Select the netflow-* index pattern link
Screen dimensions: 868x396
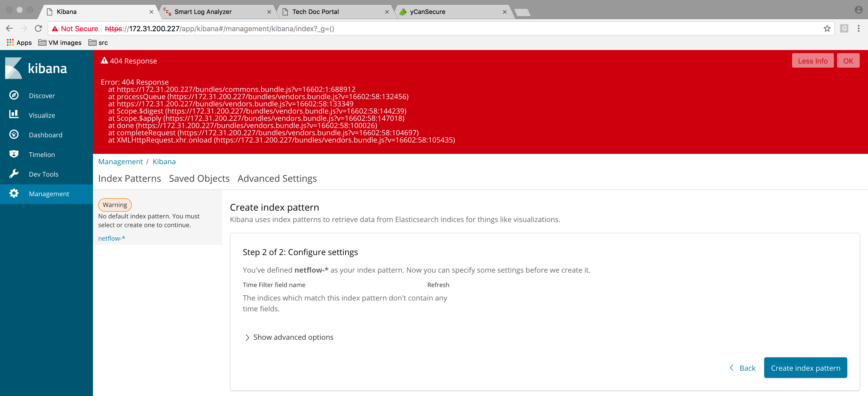click(112, 238)
